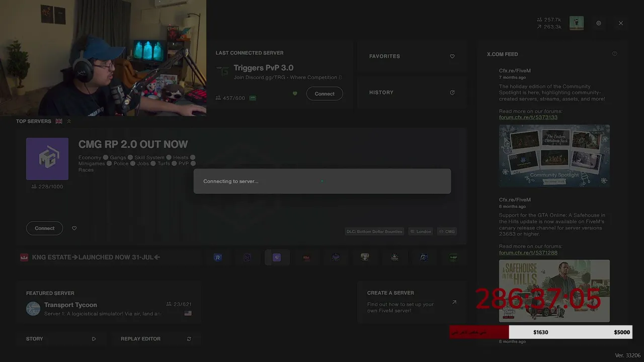Click the 23/621 player count
Screen dimensions: 644x362
[x=179, y=304]
